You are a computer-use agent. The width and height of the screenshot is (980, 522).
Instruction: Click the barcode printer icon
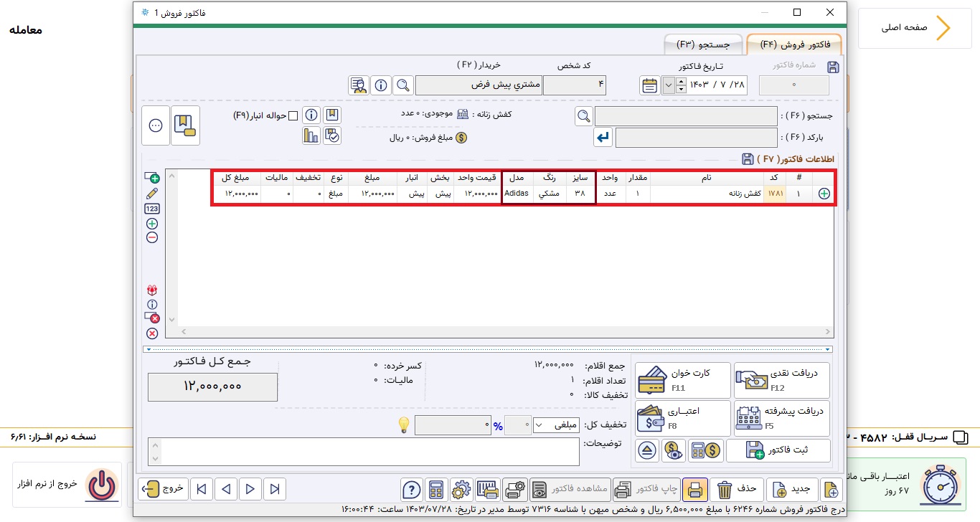point(488,490)
